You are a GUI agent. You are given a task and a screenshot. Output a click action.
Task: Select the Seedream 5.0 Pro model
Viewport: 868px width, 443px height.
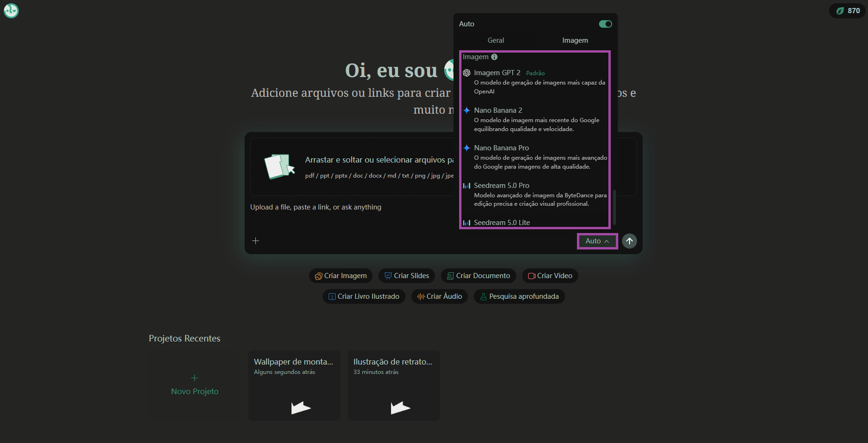pos(535,194)
